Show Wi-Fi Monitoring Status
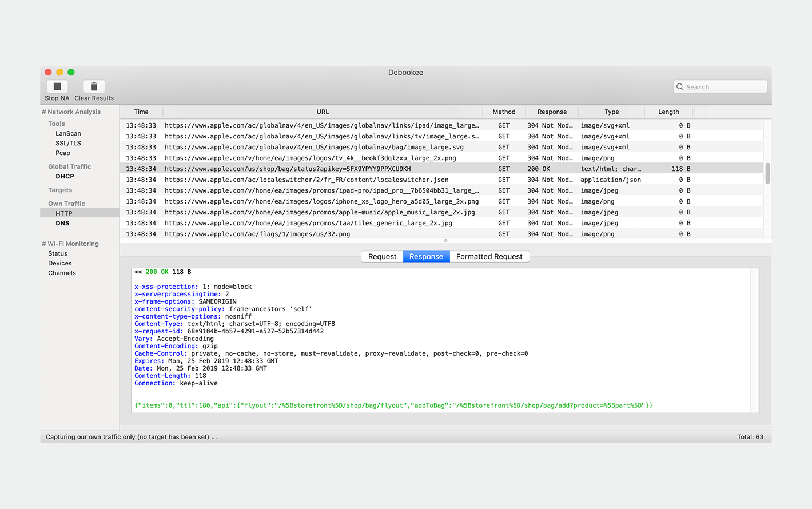This screenshot has width=812, height=509. [x=58, y=254]
